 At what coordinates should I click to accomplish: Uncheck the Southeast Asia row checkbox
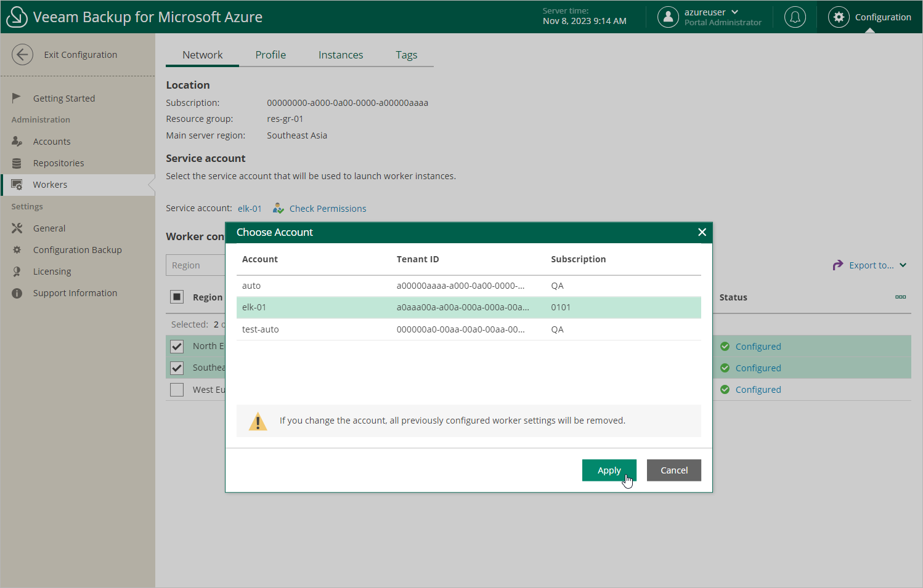(x=177, y=368)
